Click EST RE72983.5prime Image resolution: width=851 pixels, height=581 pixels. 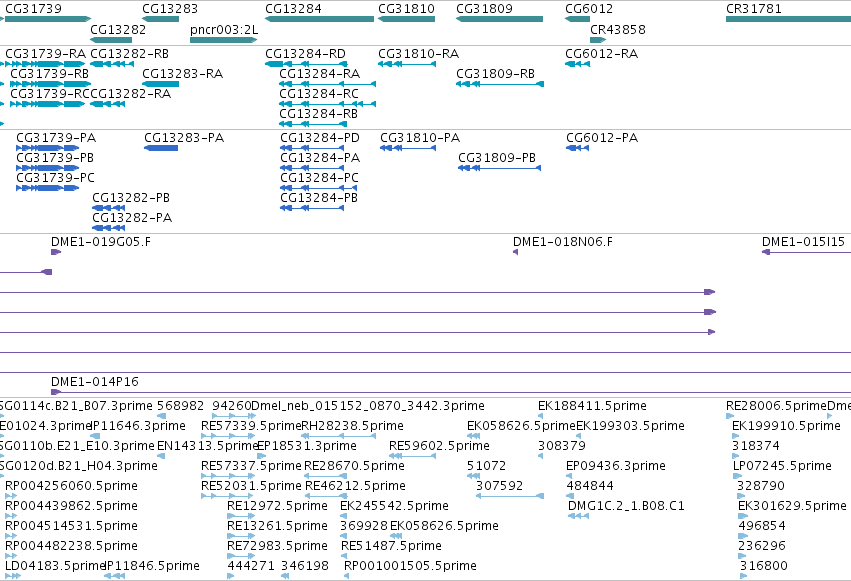pyautogui.click(x=241, y=556)
